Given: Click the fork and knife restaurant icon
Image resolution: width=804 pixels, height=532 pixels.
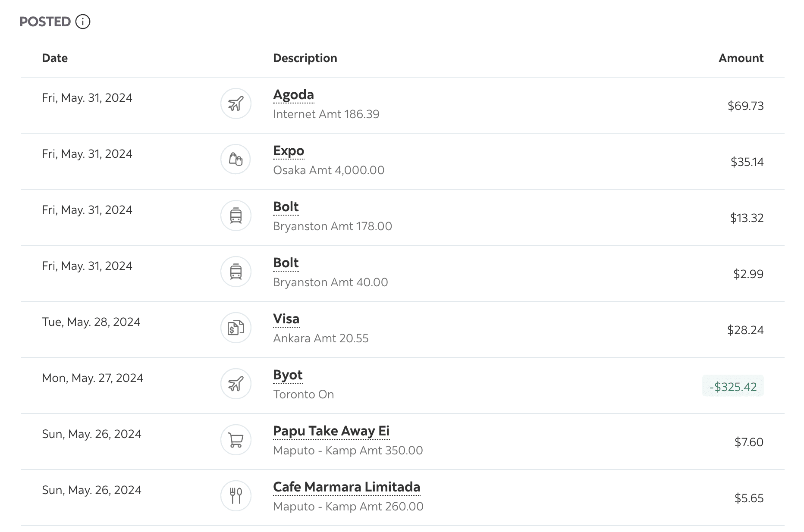Looking at the screenshot, I should point(236,496).
